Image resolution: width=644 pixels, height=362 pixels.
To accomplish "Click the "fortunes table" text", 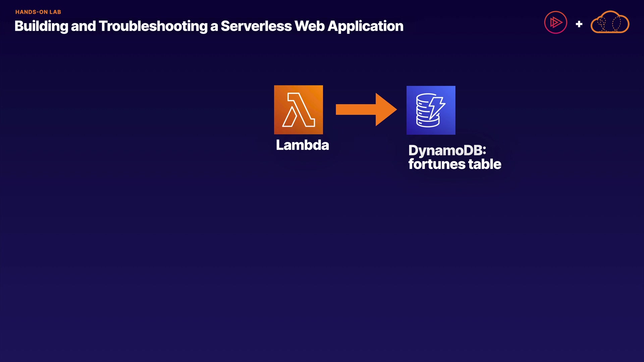I will click(x=454, y=164).
